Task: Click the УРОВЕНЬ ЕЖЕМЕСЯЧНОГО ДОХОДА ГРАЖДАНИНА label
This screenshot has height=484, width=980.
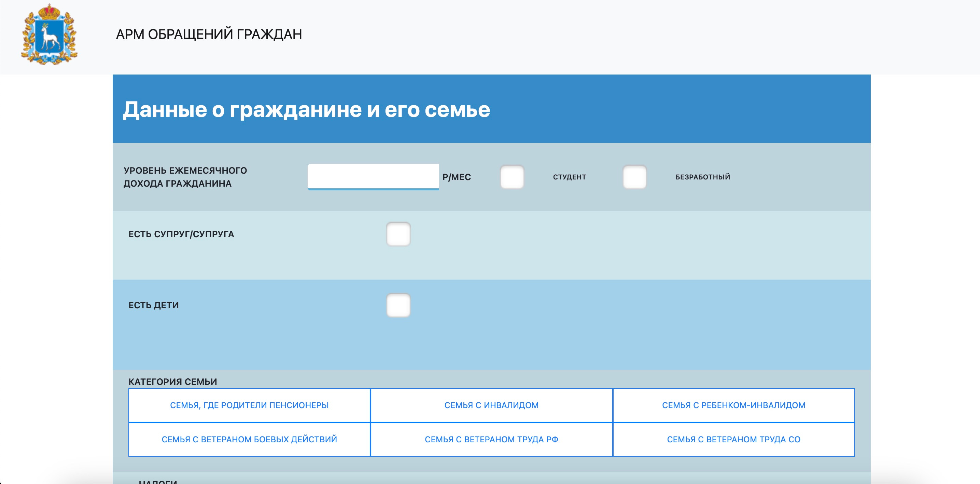Action: 185,177
